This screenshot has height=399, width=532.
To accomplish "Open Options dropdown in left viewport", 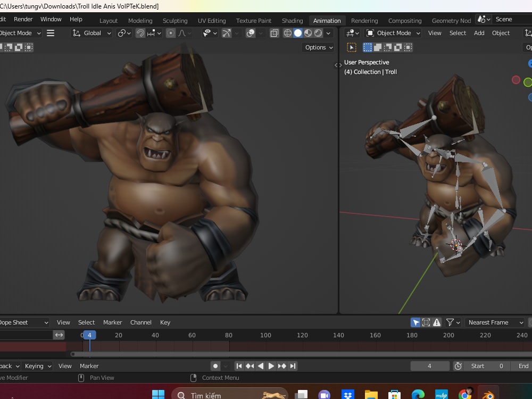I will click(318, 47).
